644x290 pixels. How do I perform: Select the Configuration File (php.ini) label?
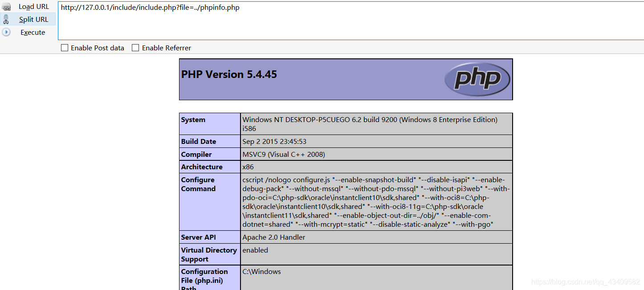(204, 280)
